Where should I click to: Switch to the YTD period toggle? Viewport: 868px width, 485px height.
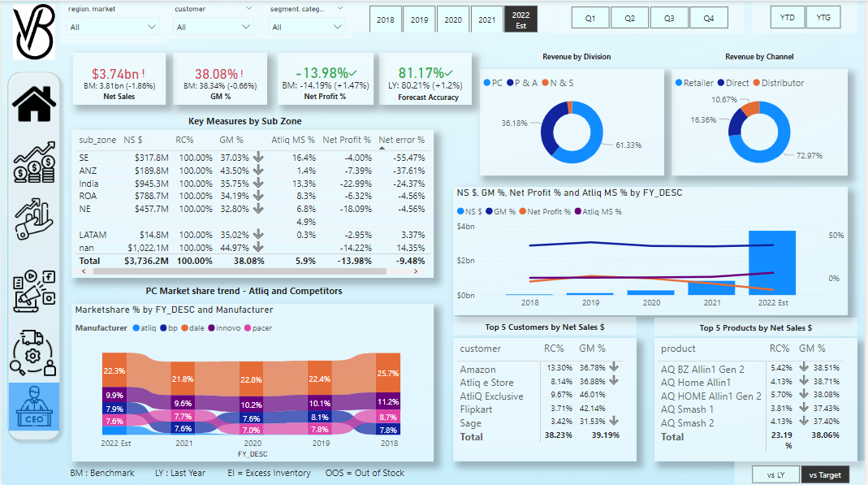(x=788, y=18)
